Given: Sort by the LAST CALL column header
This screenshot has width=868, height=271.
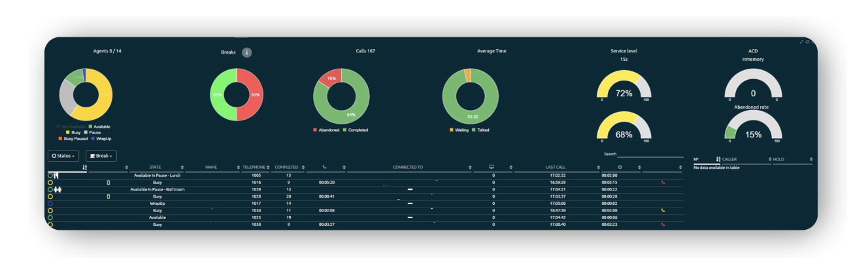Looking at the screenshot, I should click(556, 168).
